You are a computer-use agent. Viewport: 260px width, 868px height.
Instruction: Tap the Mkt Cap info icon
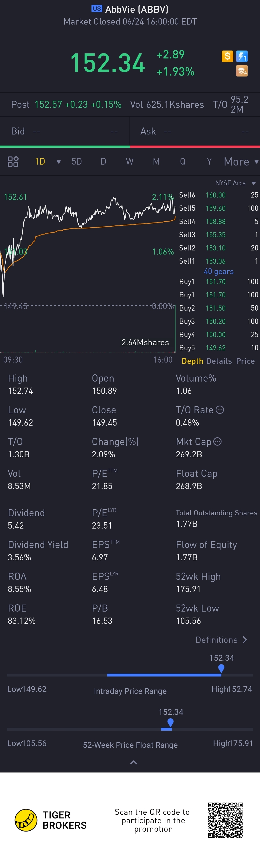coord(218,441)
